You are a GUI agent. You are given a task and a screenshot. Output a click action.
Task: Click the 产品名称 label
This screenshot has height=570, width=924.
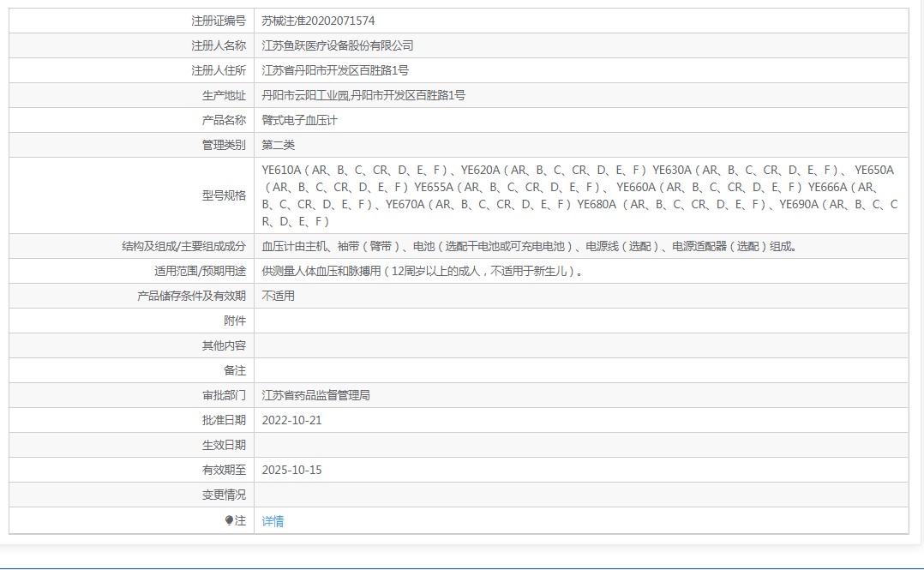(224, 120)
